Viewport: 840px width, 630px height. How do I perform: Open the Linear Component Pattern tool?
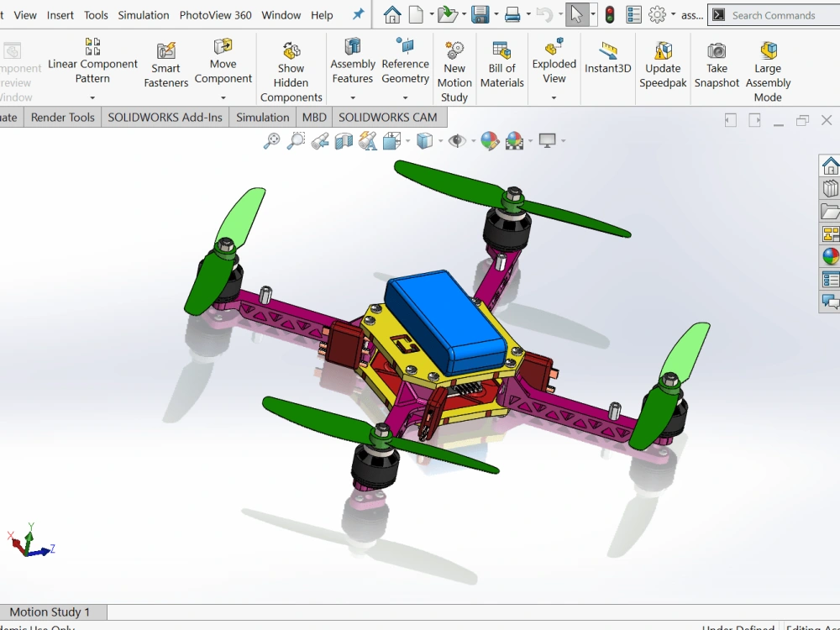[x=92, y=61]
